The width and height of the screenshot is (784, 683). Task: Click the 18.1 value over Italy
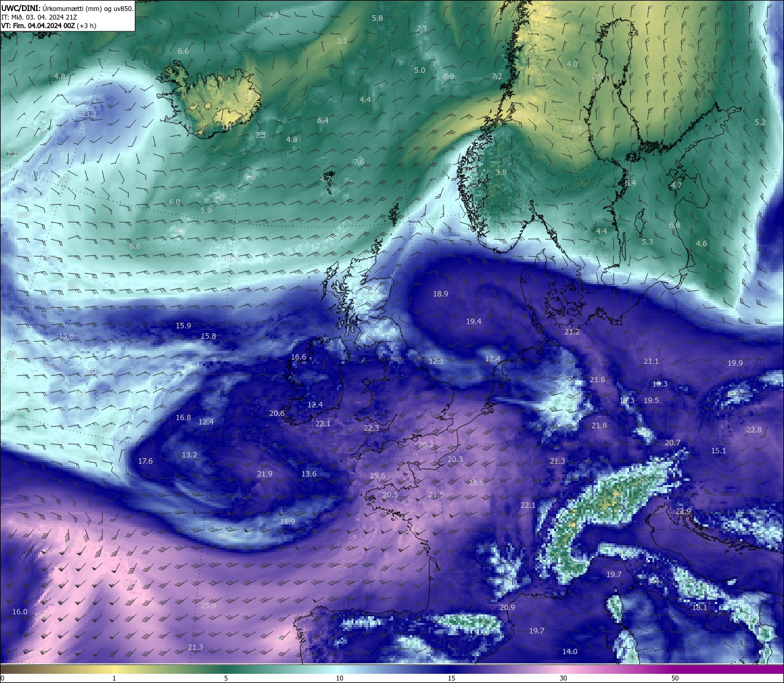[699, 608]
